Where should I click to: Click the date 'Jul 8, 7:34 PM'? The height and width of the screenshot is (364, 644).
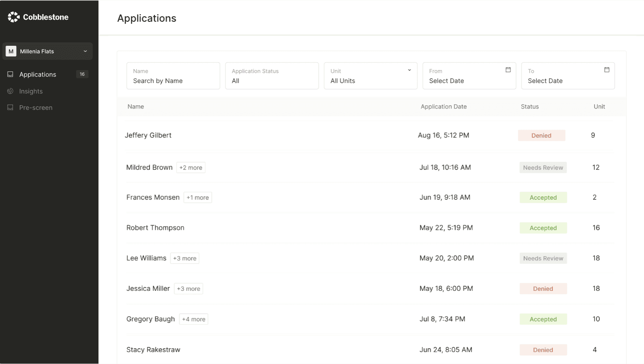coord(442,319)
